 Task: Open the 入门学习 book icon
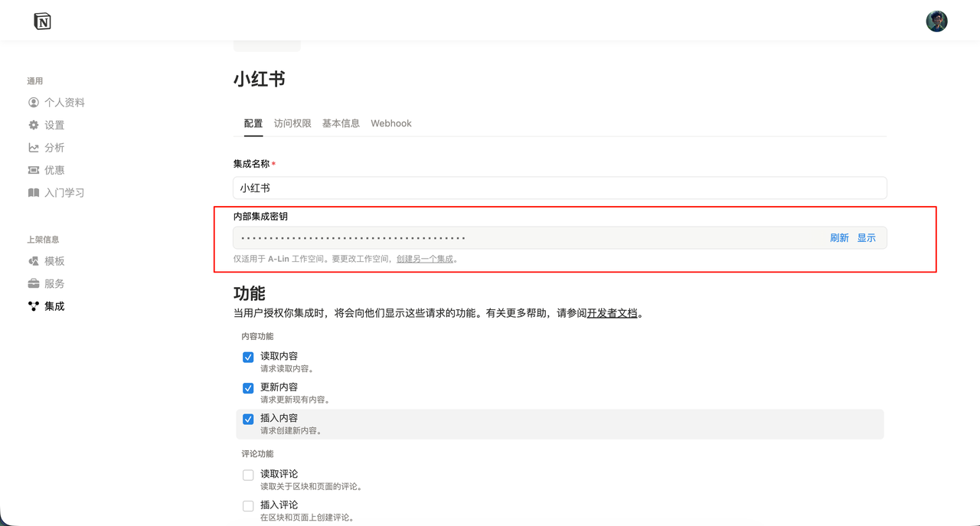(x=34, y=193)
